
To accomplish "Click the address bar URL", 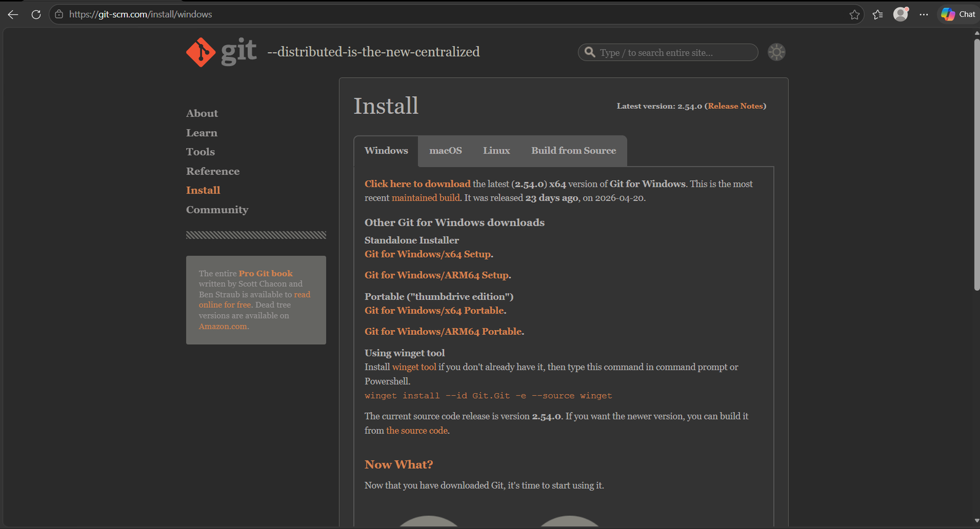I will pos(140,14).
